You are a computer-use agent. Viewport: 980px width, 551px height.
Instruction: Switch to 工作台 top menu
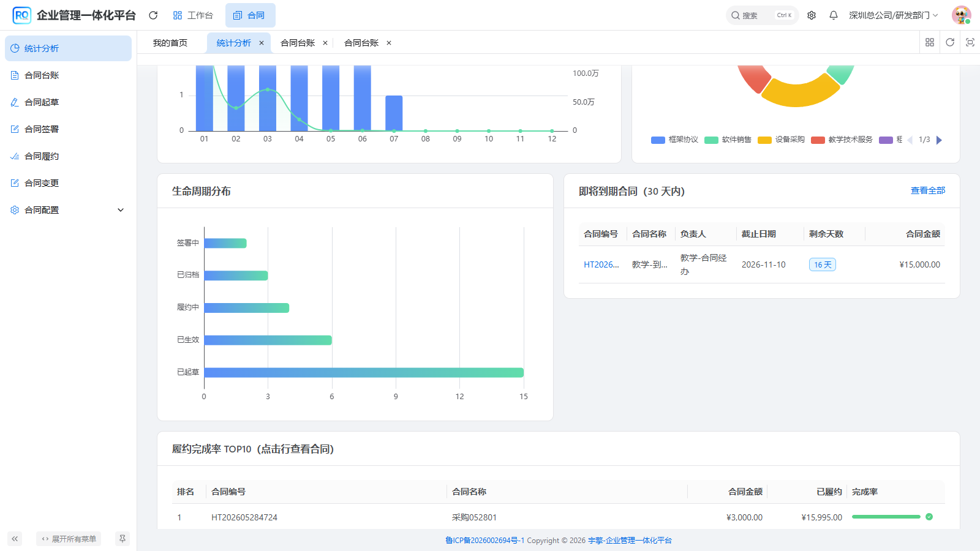point(193,15)
